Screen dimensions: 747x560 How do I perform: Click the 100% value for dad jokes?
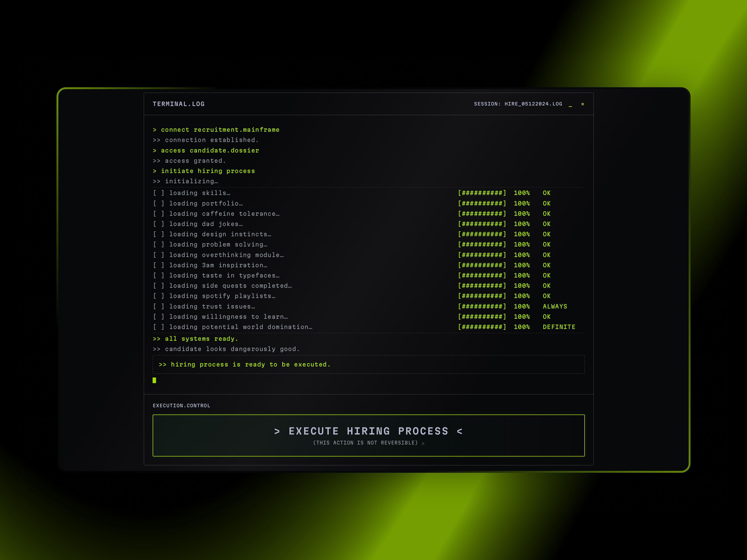(x=522, y=224)
